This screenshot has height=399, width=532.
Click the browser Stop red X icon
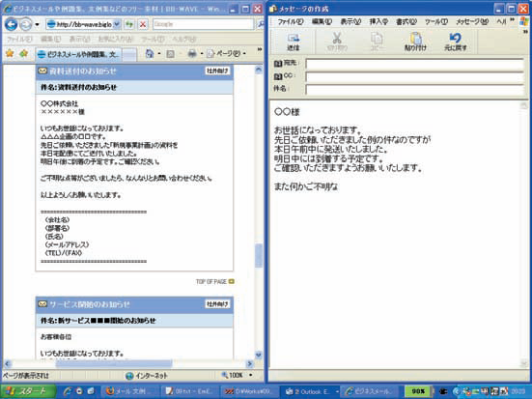pyautogui.click(x=143, y=24)
